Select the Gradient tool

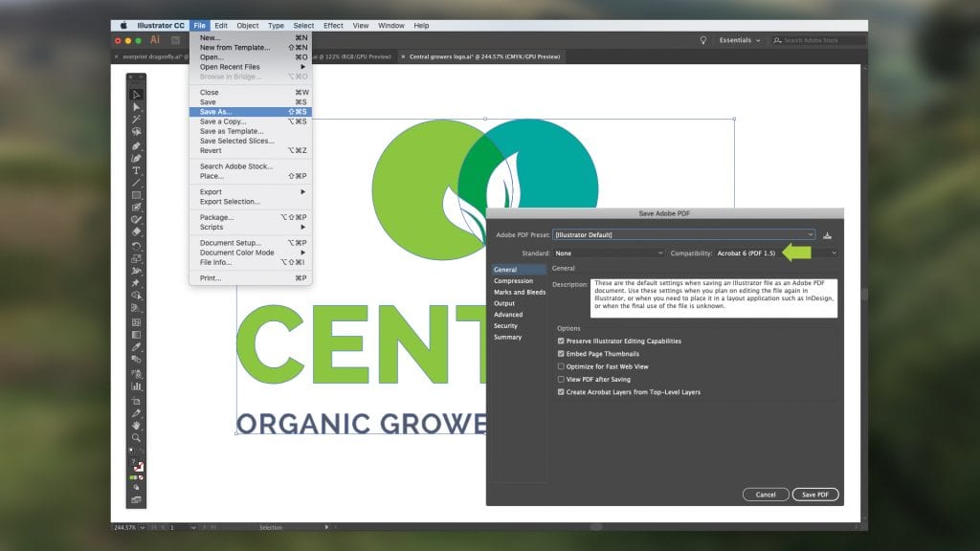point(136,335)
